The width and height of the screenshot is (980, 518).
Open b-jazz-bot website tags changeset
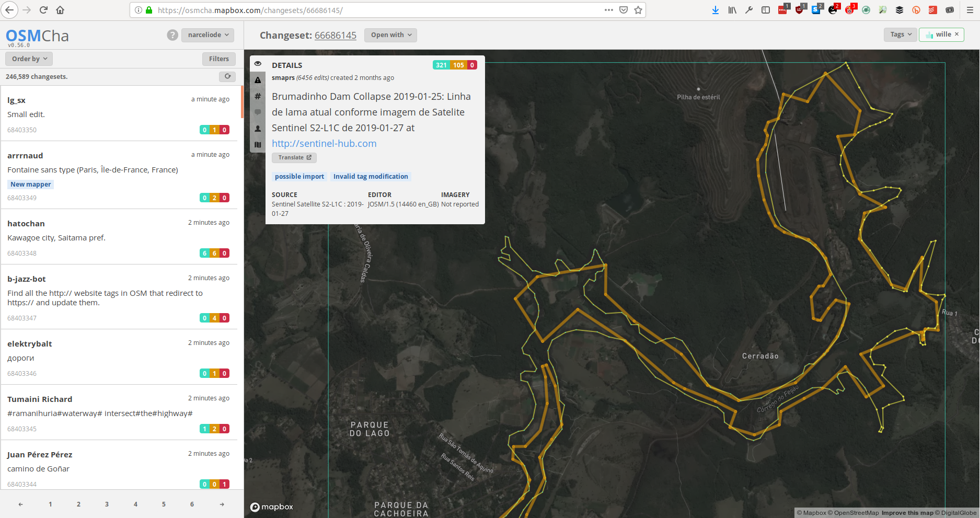pyautogui.click(x=119, y=297)
